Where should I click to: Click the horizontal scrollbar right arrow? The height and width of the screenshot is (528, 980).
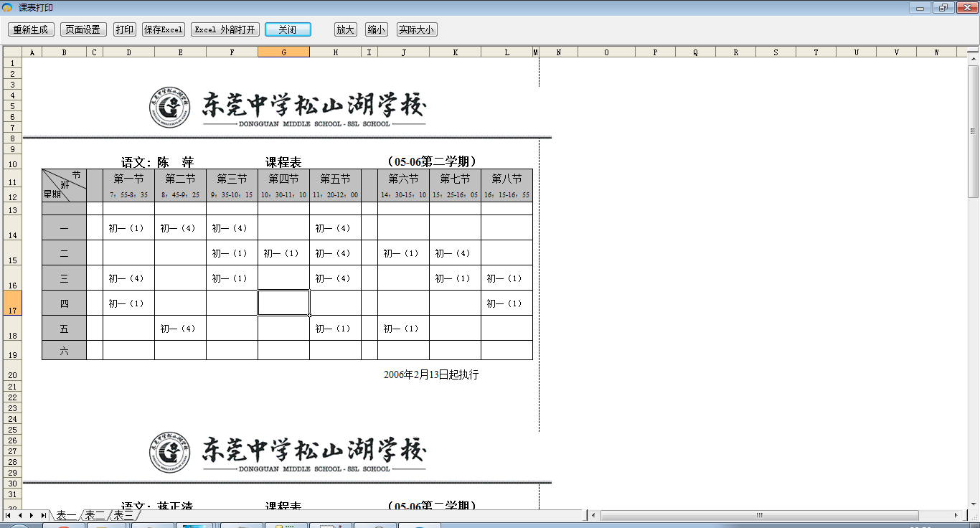point(956,515)
